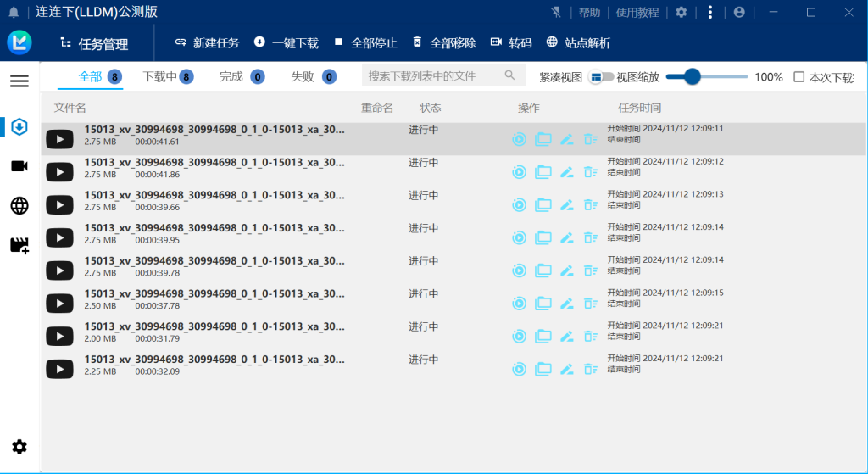This screenshot has height=474, width=868.
Task: Switch to the 下载中 tab
Action: tap(168, 76)
